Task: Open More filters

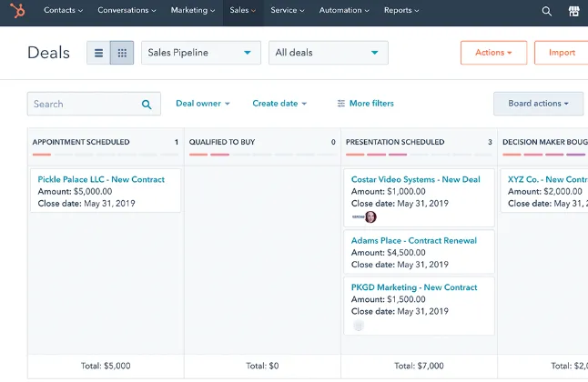Action: pyautogui.click(x=365, y=104)
